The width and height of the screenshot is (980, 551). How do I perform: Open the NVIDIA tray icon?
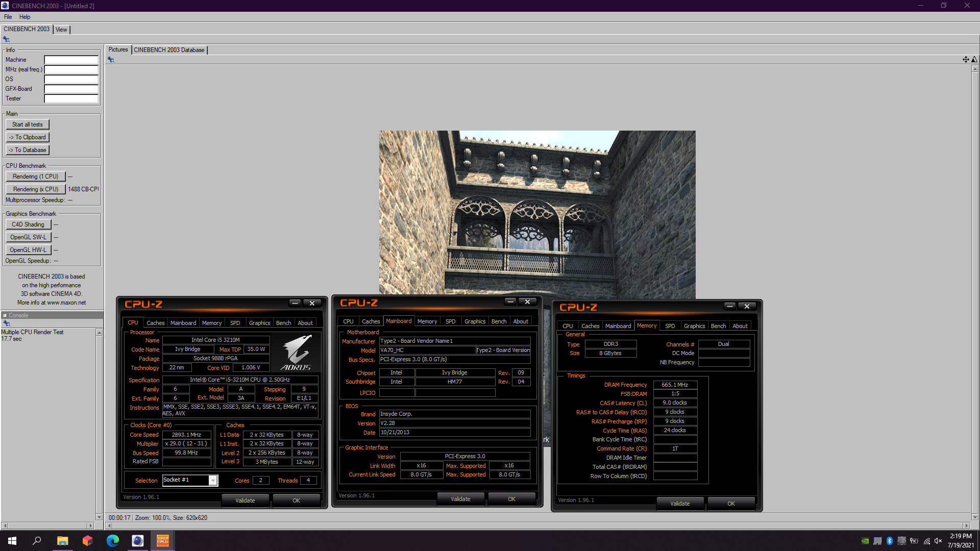[x=865, y=541]
